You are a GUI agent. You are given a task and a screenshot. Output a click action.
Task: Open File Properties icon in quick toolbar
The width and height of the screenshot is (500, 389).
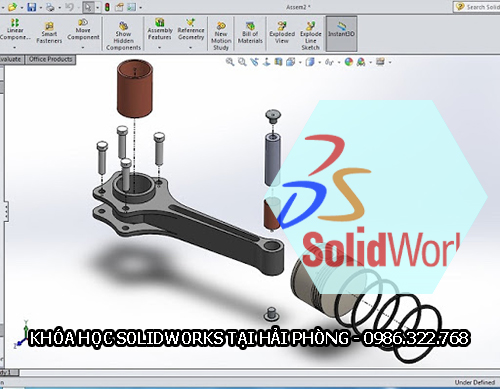coord(119,7)
